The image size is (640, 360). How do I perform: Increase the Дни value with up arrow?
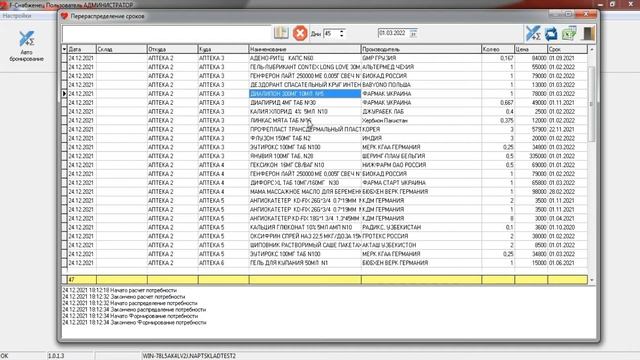(x=342, y=31)
